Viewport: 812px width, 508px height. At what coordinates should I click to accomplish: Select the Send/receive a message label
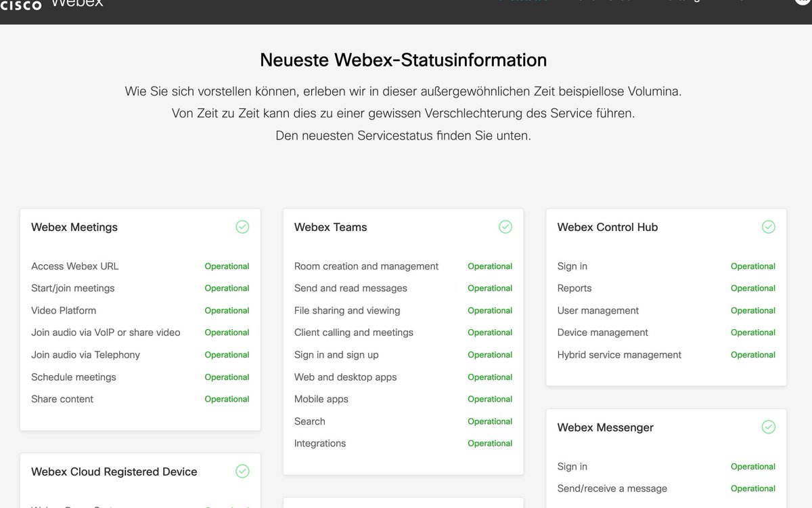click(x=612, y=488)
